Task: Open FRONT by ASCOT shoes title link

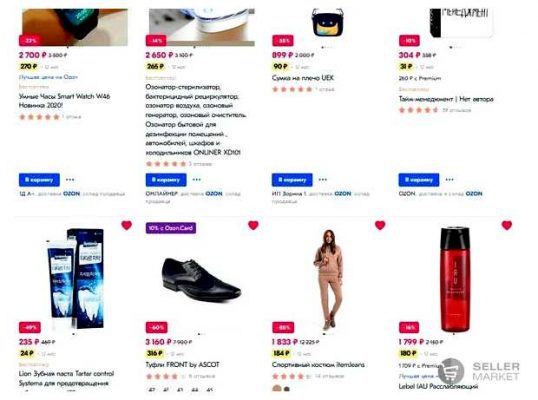Action: pyautogui.click(x=182, y=365)
